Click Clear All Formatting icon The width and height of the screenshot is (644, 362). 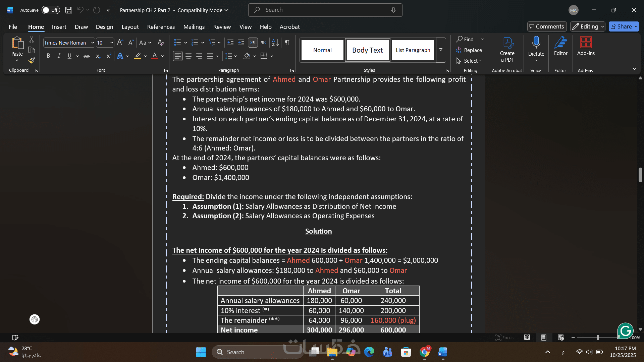pyautogui.click(x=161, y=43)
